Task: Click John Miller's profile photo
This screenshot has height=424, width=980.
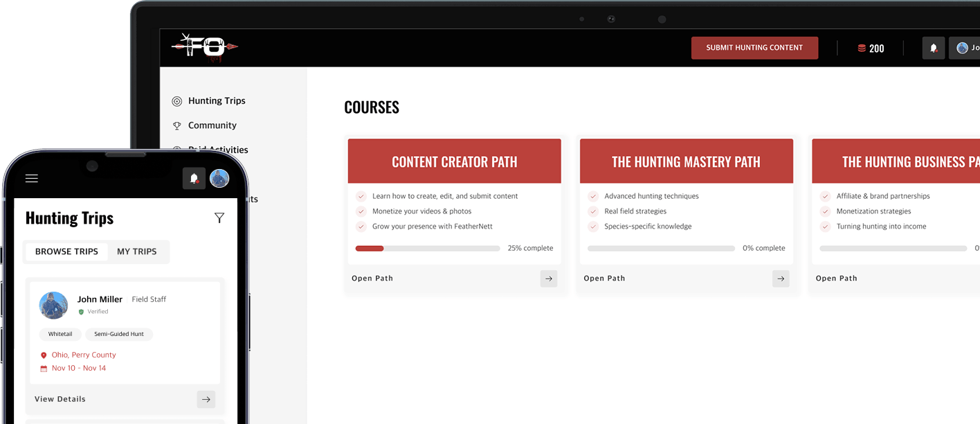Action: point(53,306)
